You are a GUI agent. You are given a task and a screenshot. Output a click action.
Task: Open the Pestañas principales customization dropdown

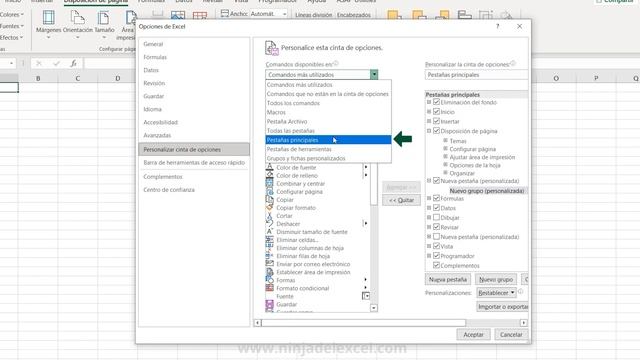pos(476,75)
